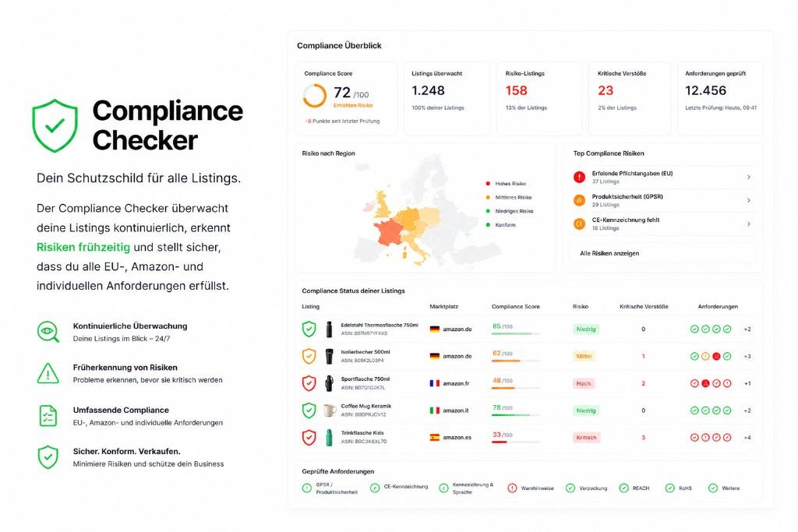Click the Spanish flag beside amazon.es
This screenshot has height=532, width=798.
coord(435,437)
